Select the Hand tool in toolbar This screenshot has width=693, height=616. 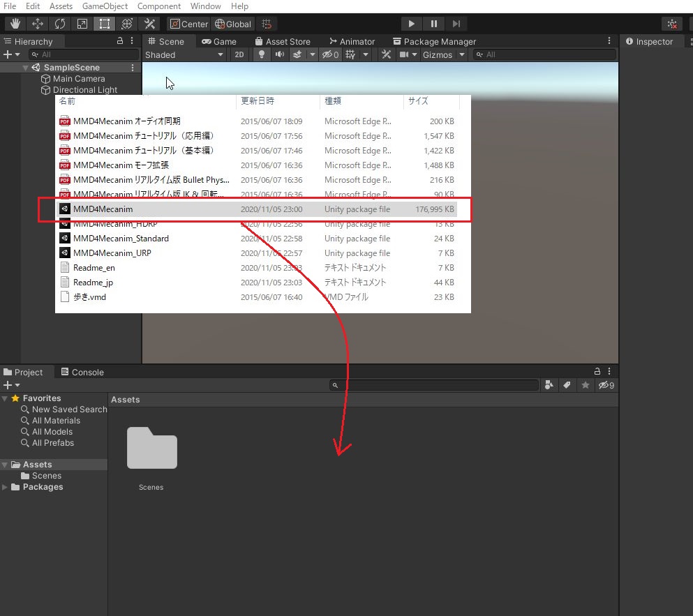[x=15, y=24]
